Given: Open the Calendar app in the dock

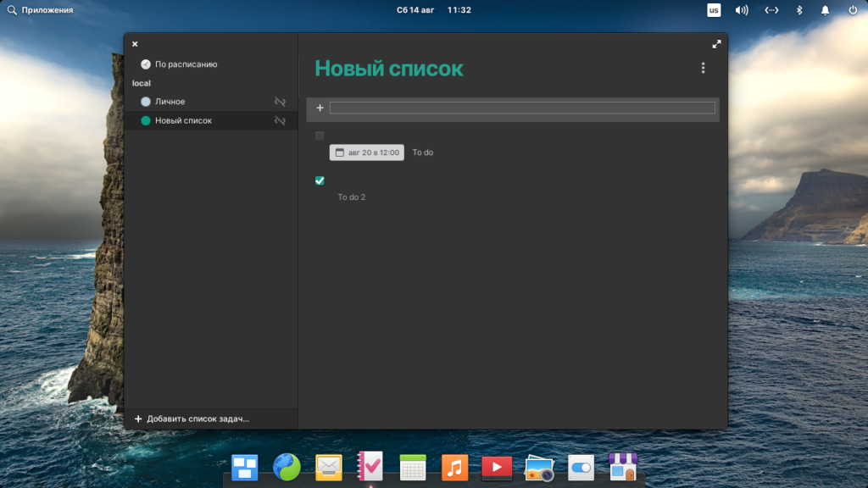Looking at the screenshot, I should pos(413,467).
